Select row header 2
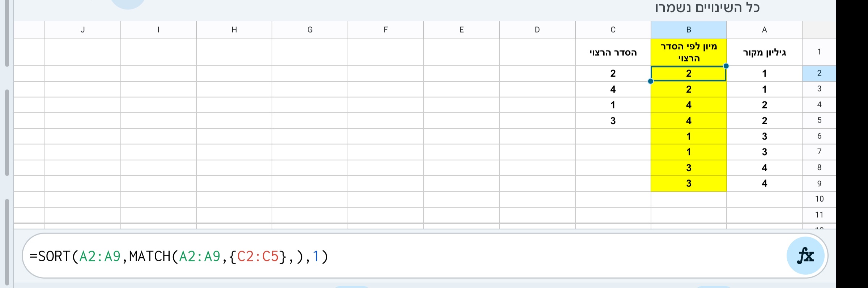 pos(819,73)
